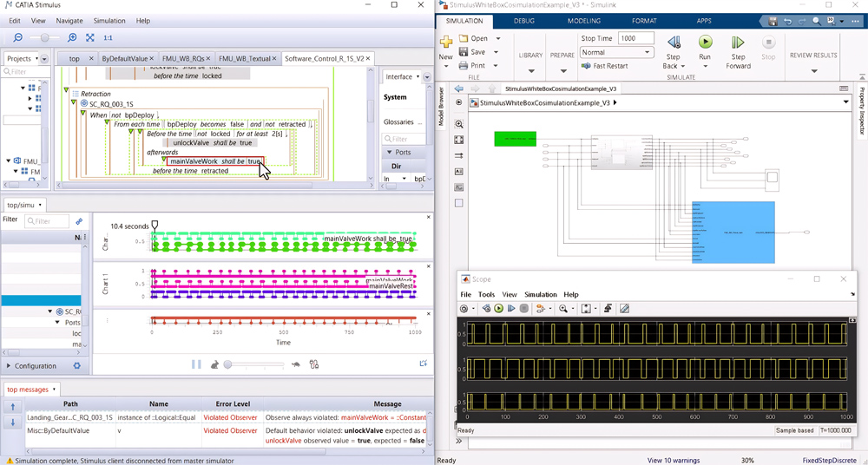Open the Simulation menu in Stimulus
This screenshot has height=465, width=868.
109,21
